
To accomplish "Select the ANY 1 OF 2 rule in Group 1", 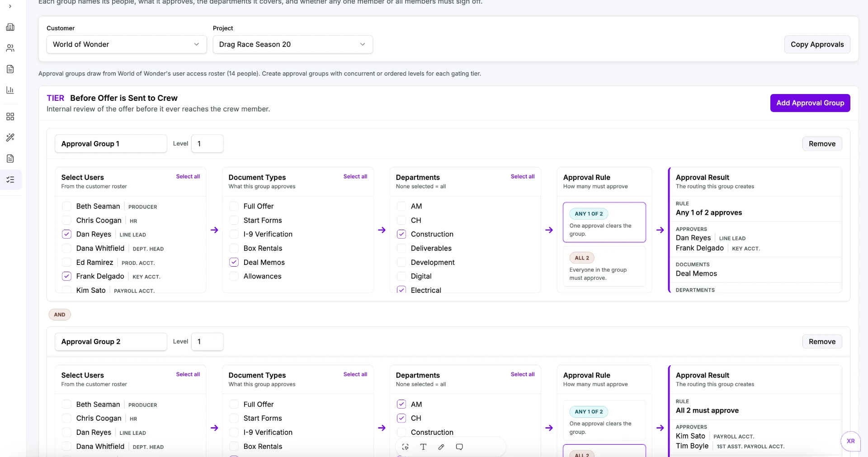I will coord(604,222).
